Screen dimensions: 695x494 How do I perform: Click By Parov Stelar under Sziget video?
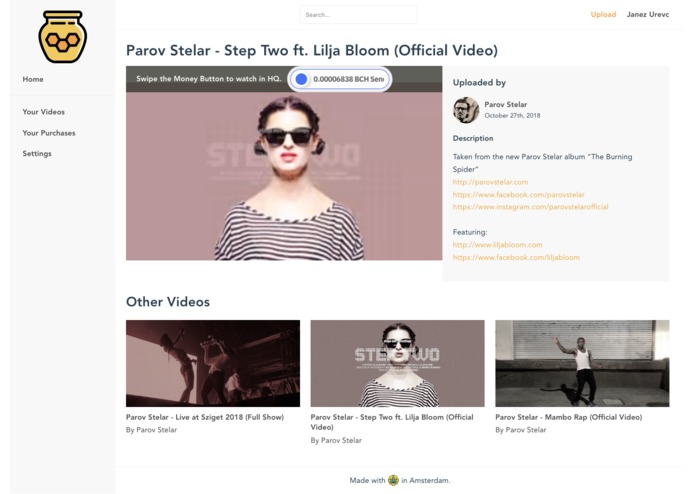(151, 430)
